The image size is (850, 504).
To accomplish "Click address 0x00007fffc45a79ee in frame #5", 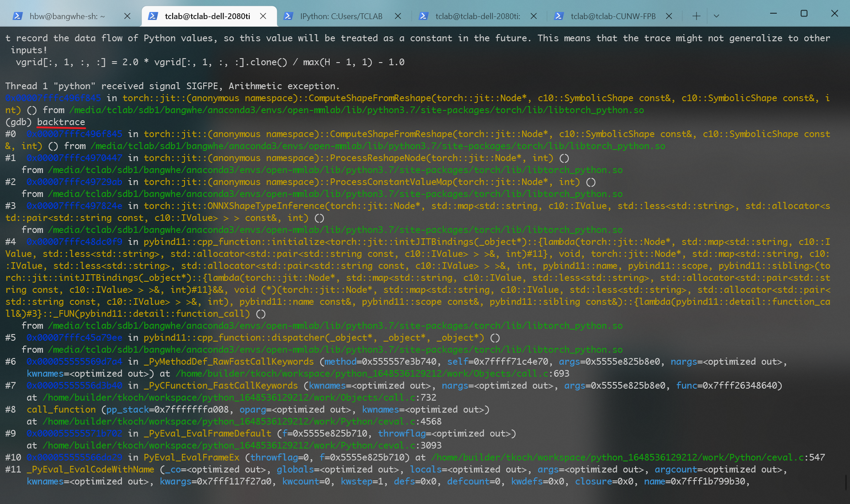I will [x=74, y=338].
